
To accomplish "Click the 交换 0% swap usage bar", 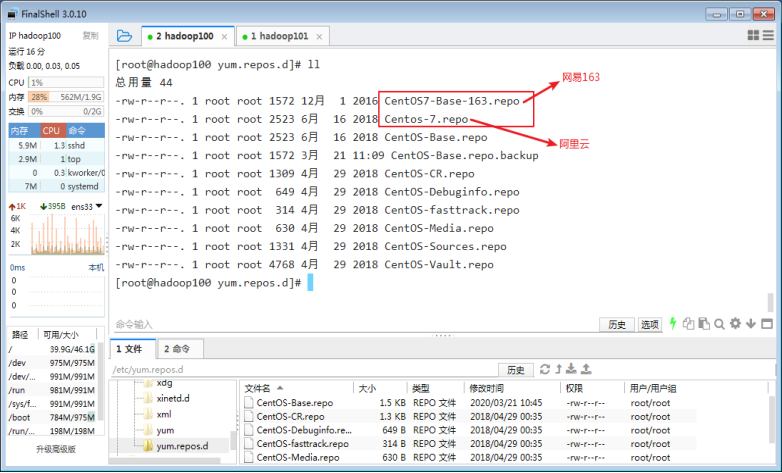I will [66, 111].
